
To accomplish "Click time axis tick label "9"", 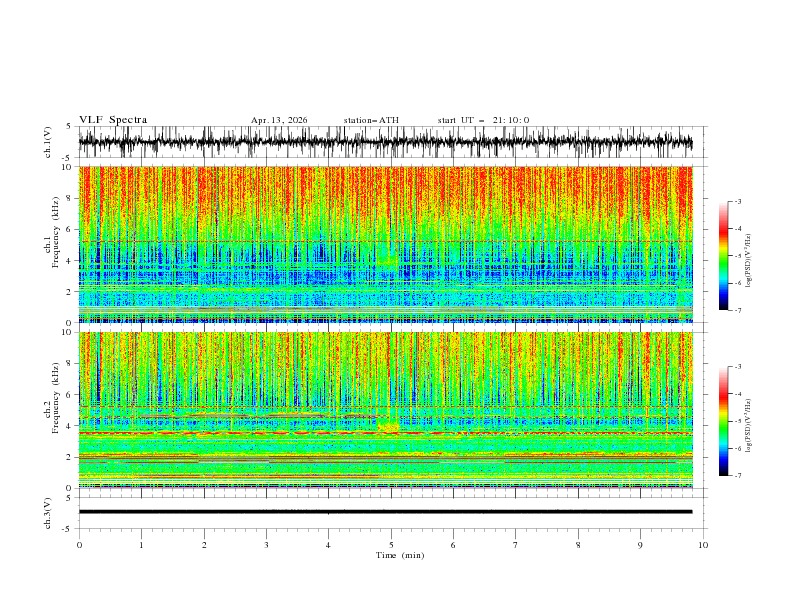I will click(640, 545).
